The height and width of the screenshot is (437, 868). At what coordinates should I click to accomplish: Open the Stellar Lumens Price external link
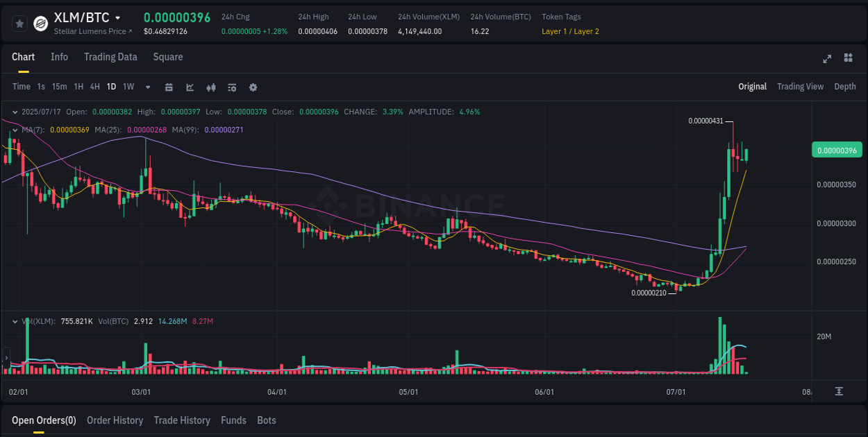click(91, 31)
